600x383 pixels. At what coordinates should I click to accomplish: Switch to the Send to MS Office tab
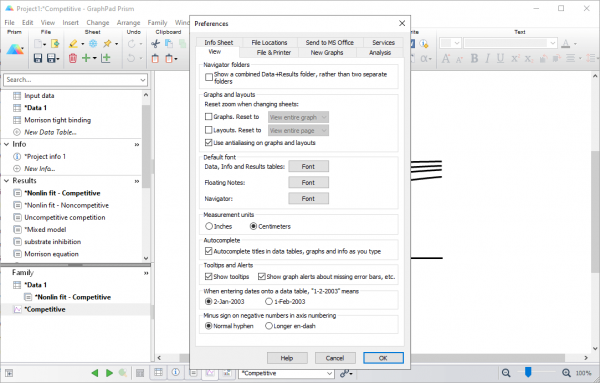point(329,42)
